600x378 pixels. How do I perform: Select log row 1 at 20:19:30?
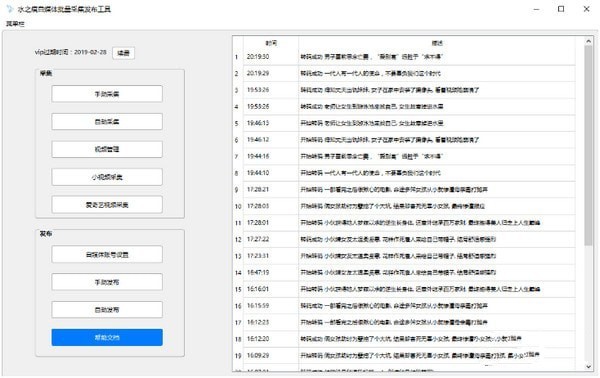click(x=404, y=57)
